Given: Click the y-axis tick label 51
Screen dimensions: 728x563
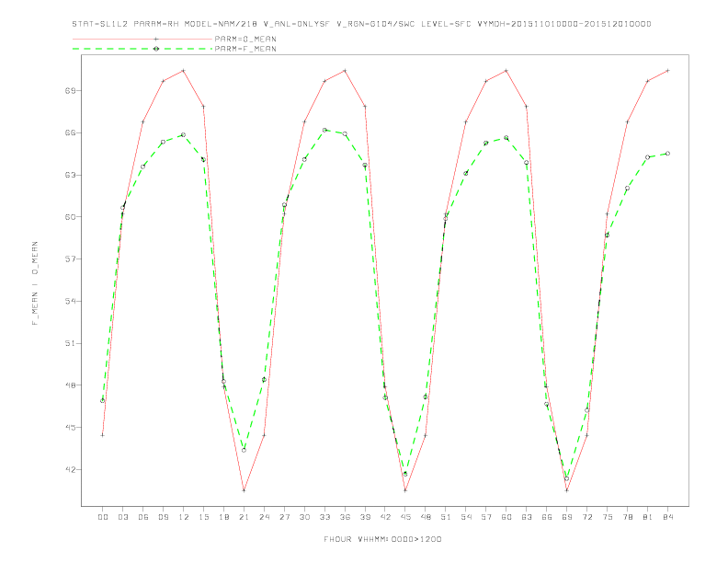Looking at the screenshot, I should pyautogui.click(x=70, y=343).
